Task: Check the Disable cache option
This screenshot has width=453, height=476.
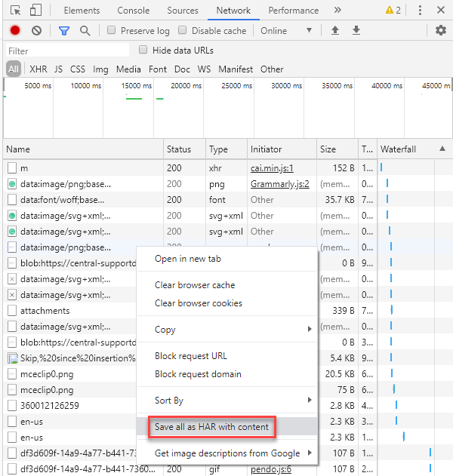Action: pos(183,31)
